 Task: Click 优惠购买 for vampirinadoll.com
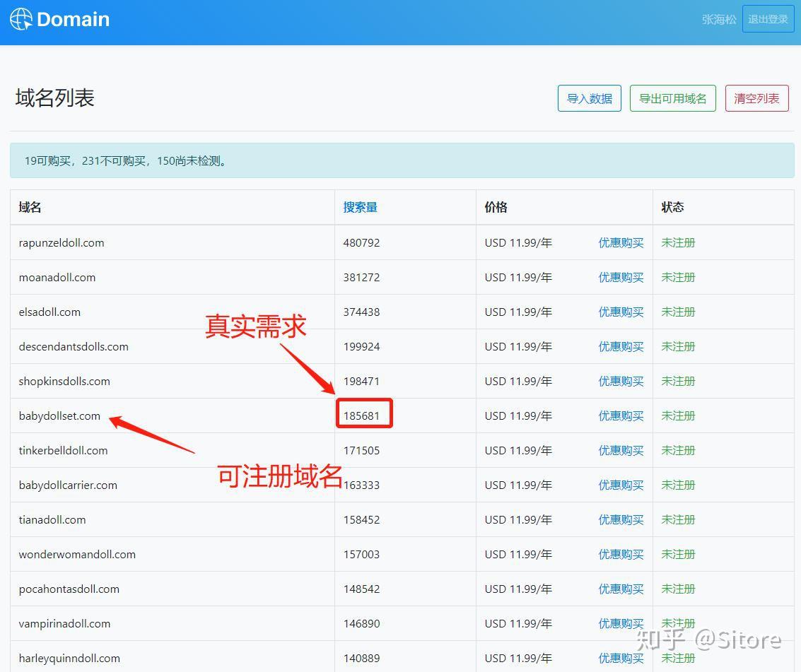(621, 623)
